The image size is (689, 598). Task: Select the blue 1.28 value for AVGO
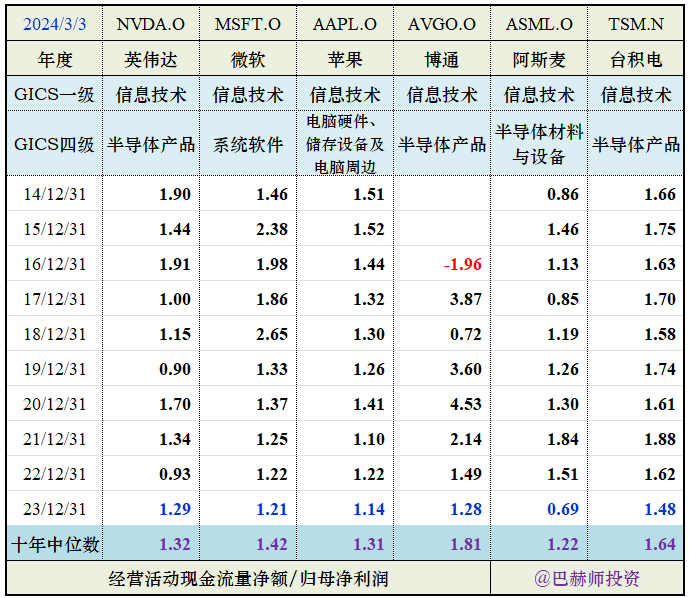466,509
